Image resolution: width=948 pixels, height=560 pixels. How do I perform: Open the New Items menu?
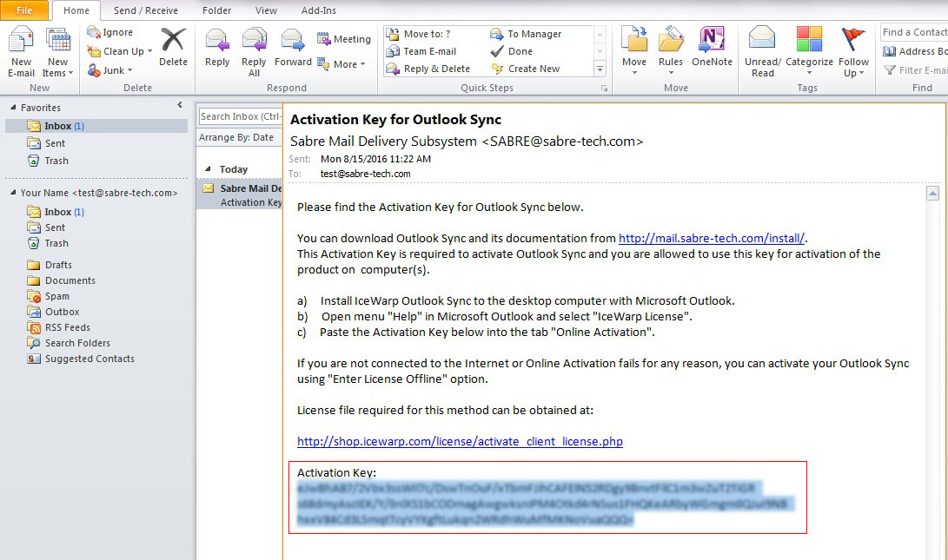coord(58,52)
